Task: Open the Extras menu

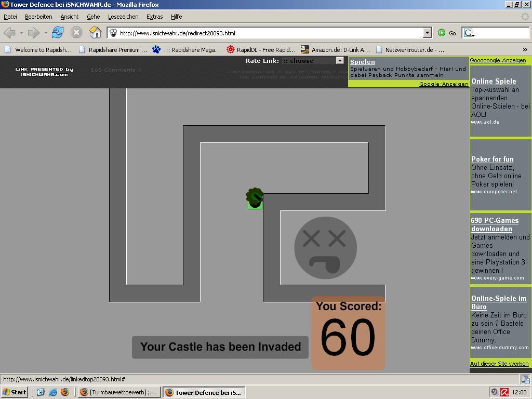Action: coord(155,17)
